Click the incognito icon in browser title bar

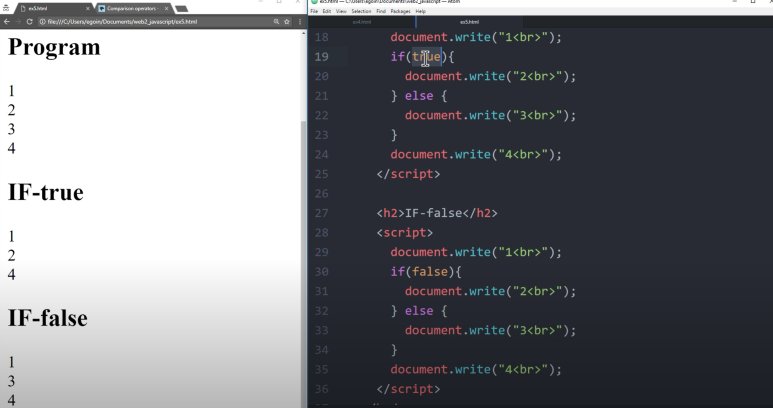[6, 8]
